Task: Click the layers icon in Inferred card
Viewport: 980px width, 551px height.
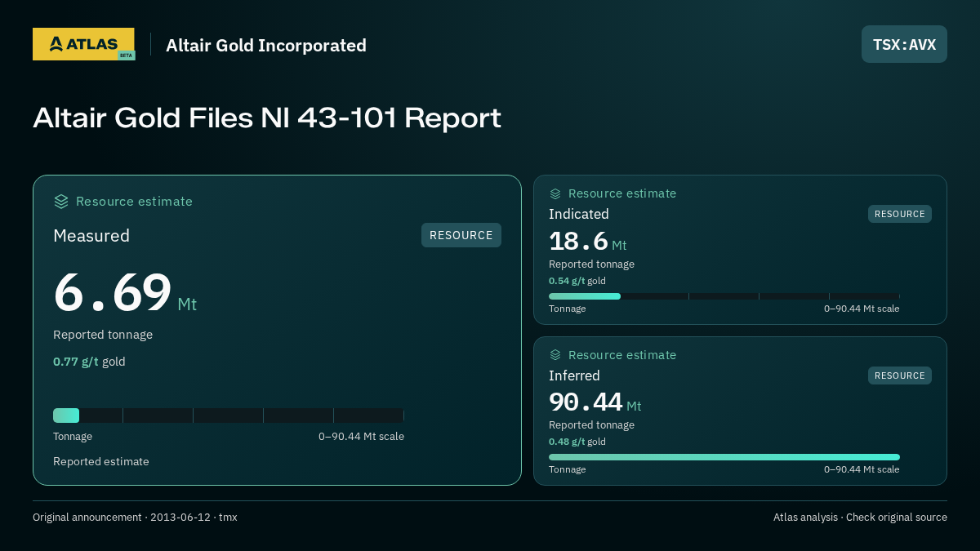Action: (x=555, y=355)
